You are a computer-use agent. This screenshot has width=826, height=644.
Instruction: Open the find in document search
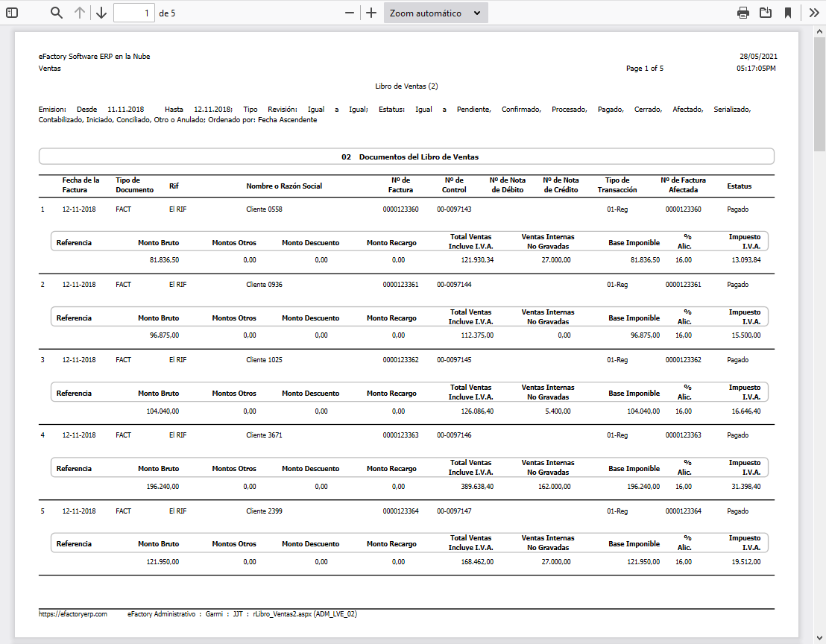tap(57, 13)
